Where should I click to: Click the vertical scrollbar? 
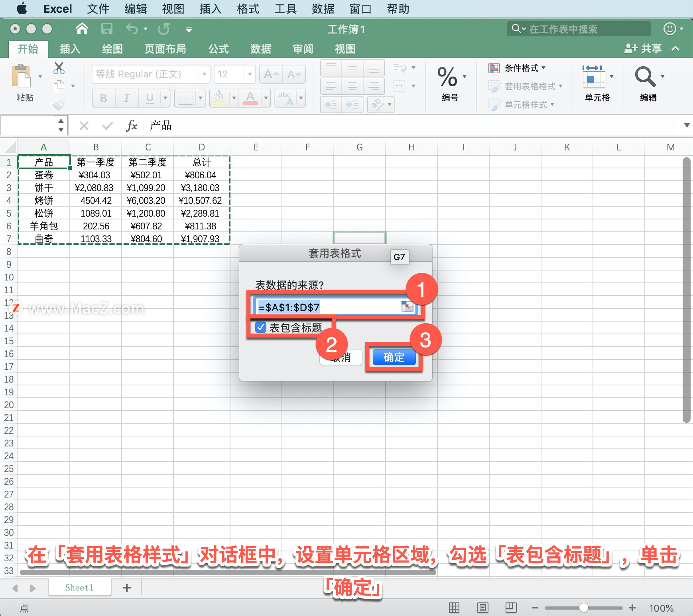click(686, 290)
